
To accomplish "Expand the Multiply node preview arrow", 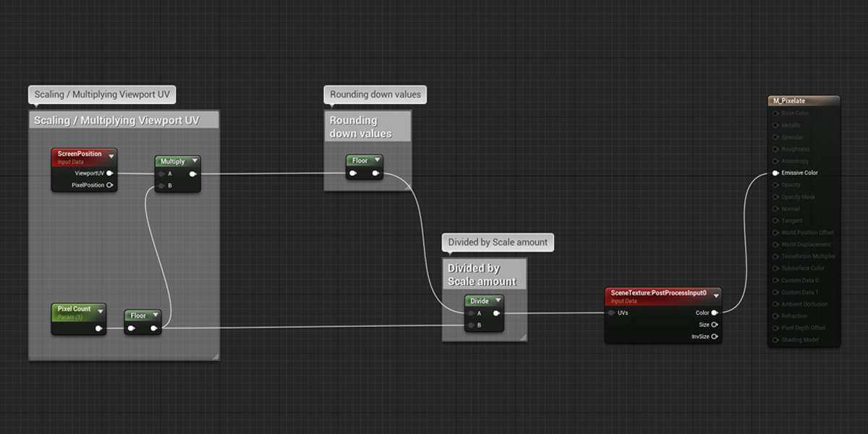I will 195,161.
